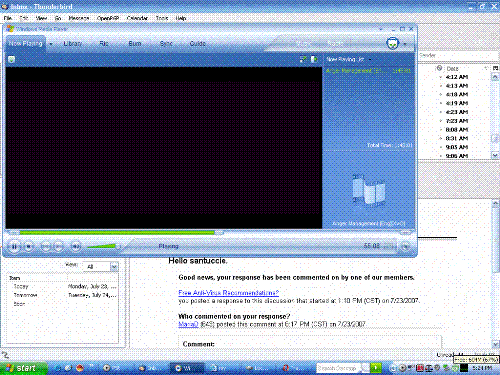Screen dimensions: 500x375
Task: Open the Burn tab
Action: [x=135, y=44]
